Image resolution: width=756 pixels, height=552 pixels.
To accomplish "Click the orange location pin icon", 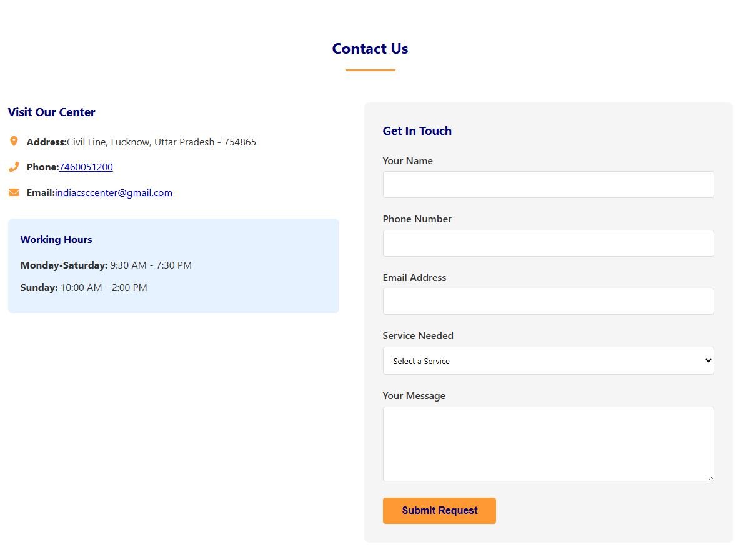I will coord(14,141).
